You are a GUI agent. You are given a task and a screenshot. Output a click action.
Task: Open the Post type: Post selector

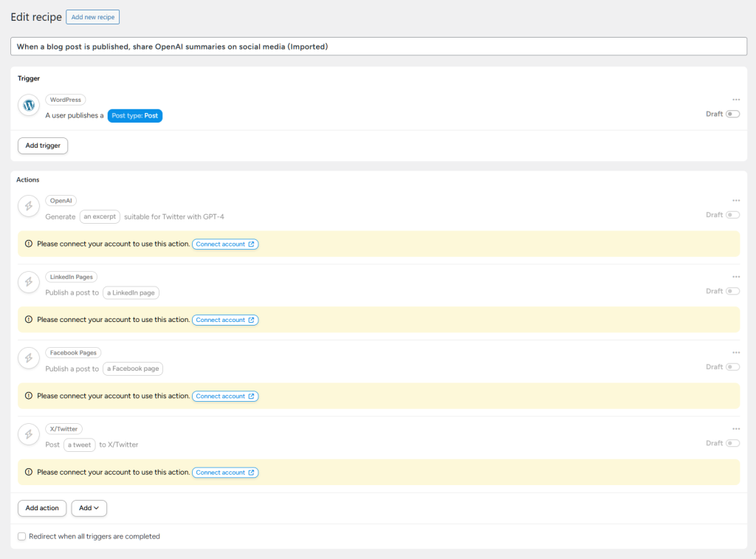pyautogui.click(x=134, y=115)
